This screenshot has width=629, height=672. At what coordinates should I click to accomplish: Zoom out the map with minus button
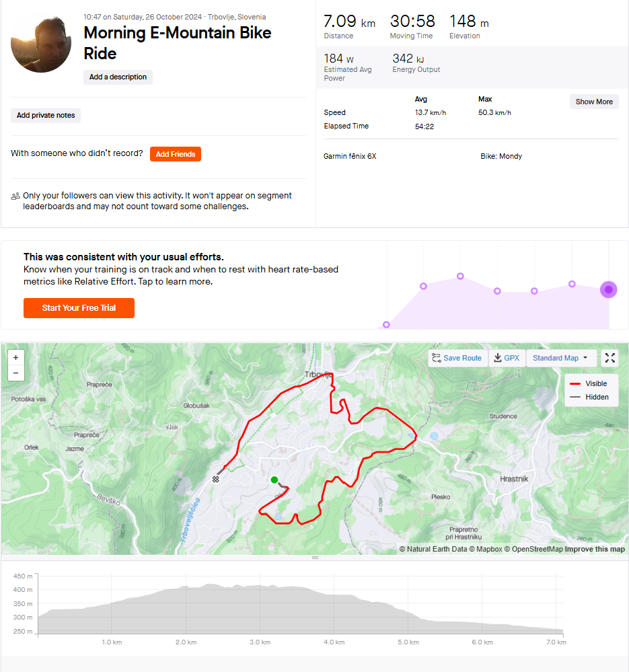pyautogui.click(x=16, y=373)
